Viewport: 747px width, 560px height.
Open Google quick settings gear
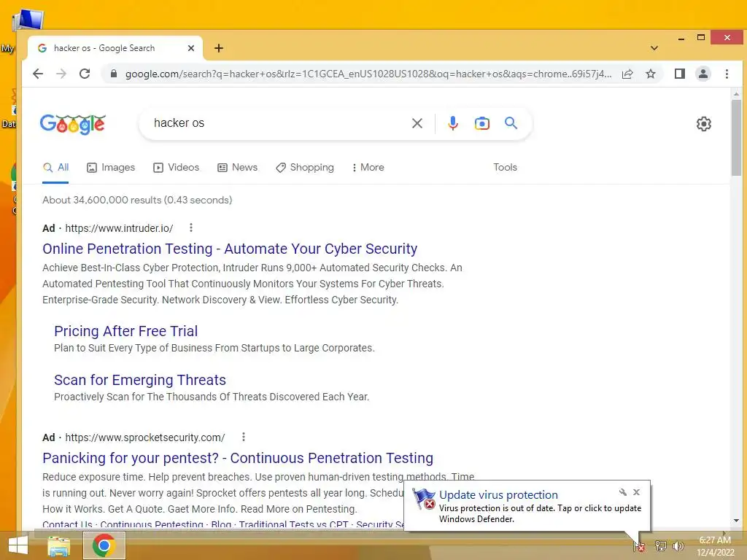click(x=704, y=124)
